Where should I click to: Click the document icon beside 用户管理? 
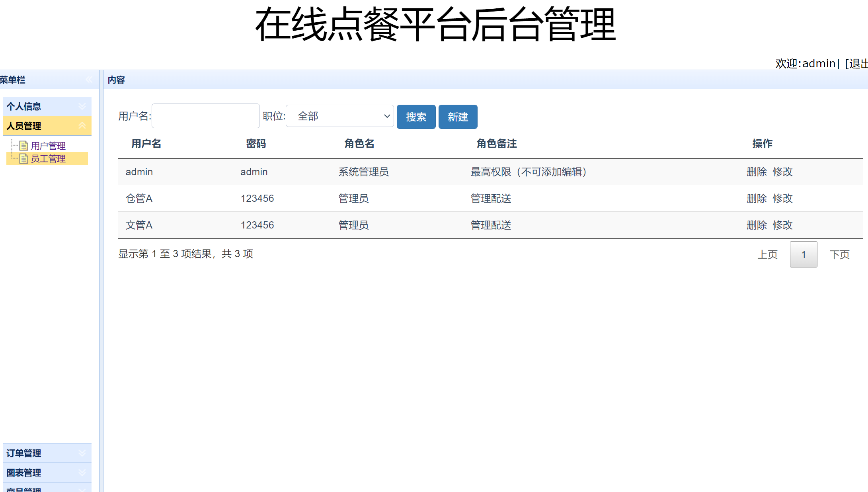[23, 145]
